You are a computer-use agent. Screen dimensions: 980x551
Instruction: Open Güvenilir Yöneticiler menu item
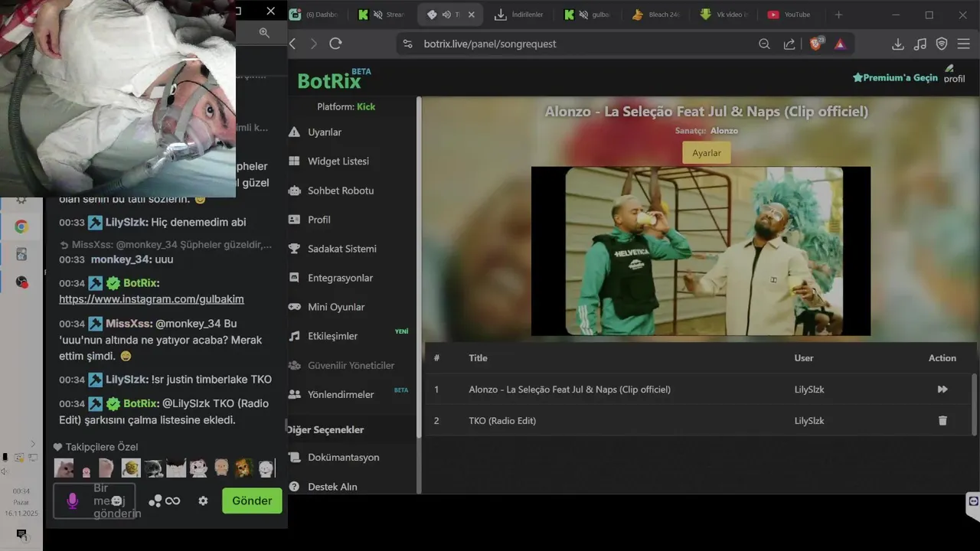pos(341,365)
